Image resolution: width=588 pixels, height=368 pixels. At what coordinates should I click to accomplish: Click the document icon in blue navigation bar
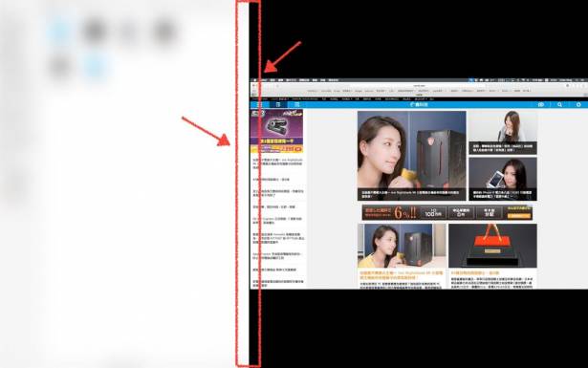pyautogui.click(x=278, y=104)
